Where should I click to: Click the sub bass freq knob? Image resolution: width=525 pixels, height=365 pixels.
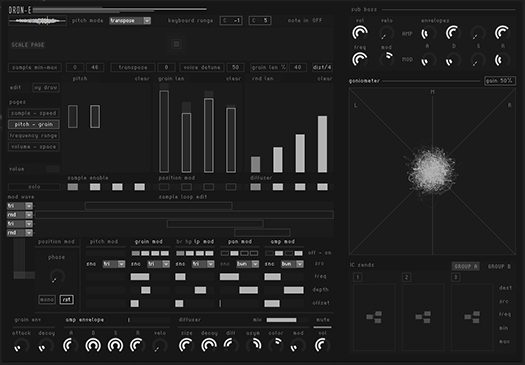tap(360, 60)
